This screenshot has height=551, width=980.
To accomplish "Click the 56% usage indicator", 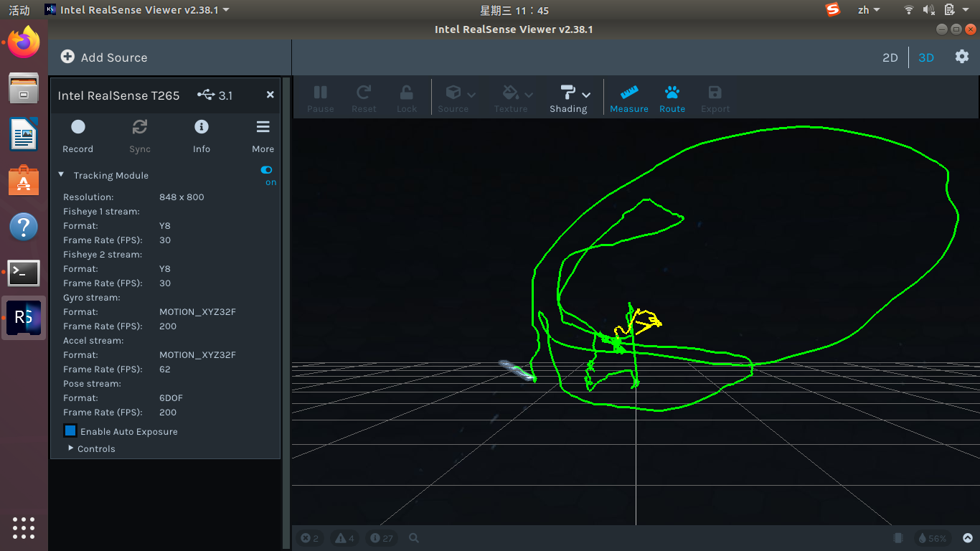I will click(x=932, y=538).
